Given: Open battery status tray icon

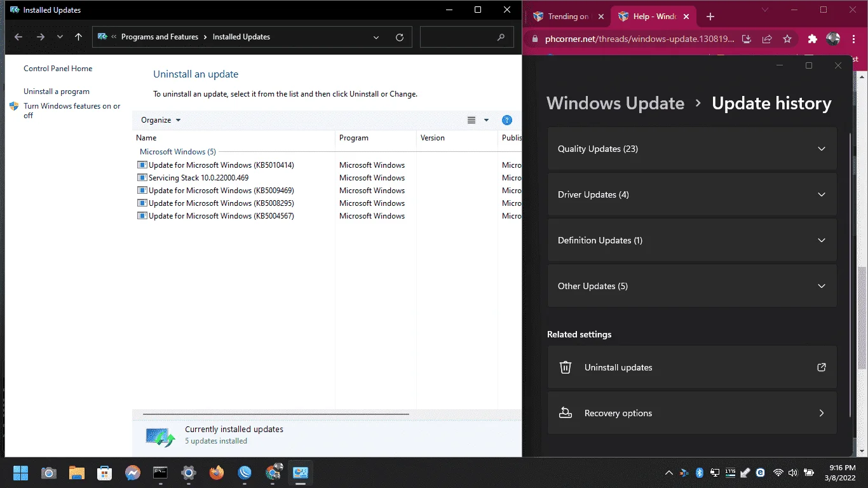Looking at the screenshot, I should coord(809,473).
